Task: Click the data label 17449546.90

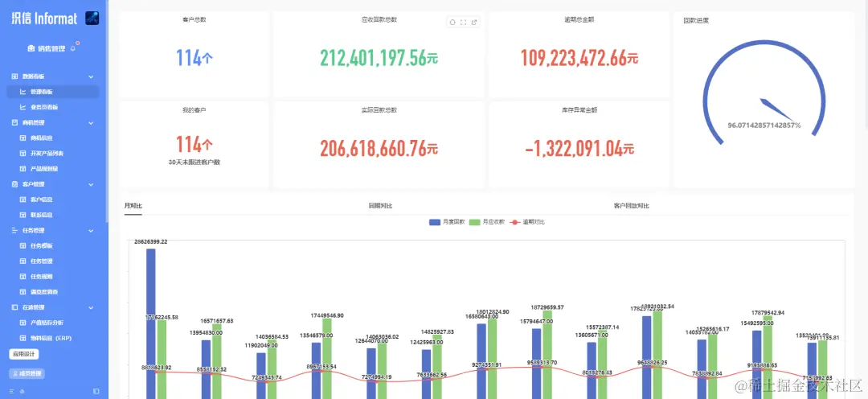Action: click(x=327, y=315)
